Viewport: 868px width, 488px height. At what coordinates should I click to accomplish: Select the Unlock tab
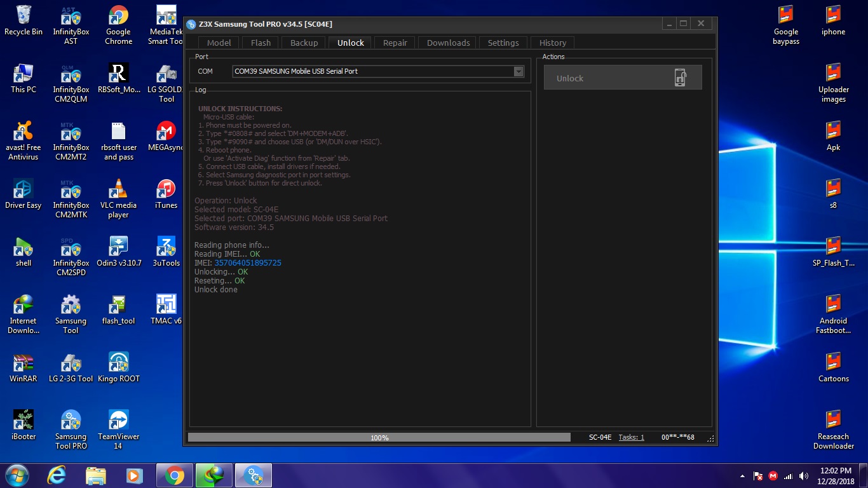351,43
